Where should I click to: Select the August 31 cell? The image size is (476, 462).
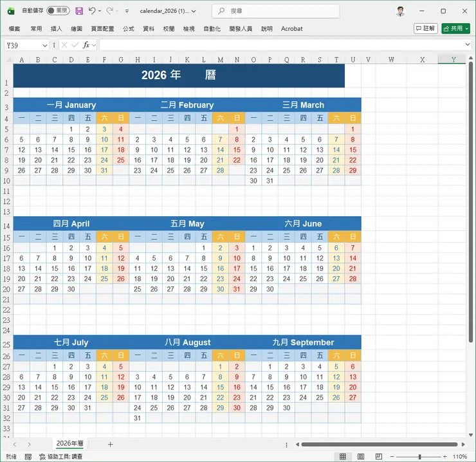pos(137,418)
